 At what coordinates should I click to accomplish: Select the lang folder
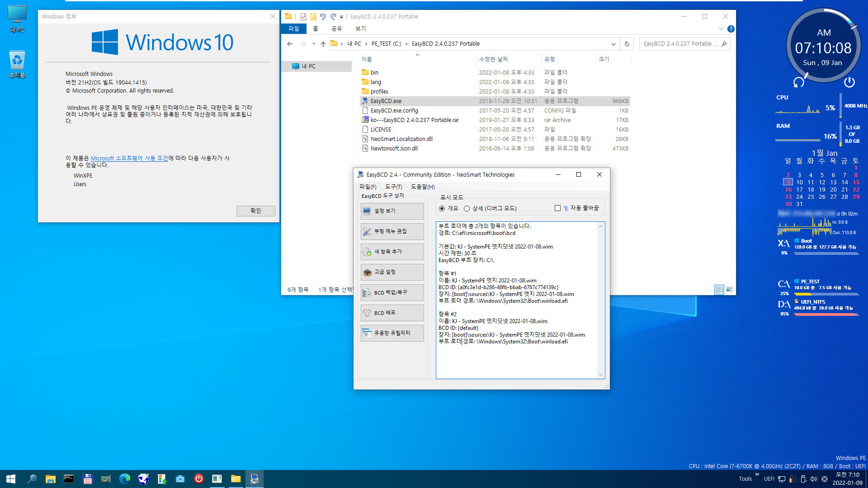click(495, 82)
